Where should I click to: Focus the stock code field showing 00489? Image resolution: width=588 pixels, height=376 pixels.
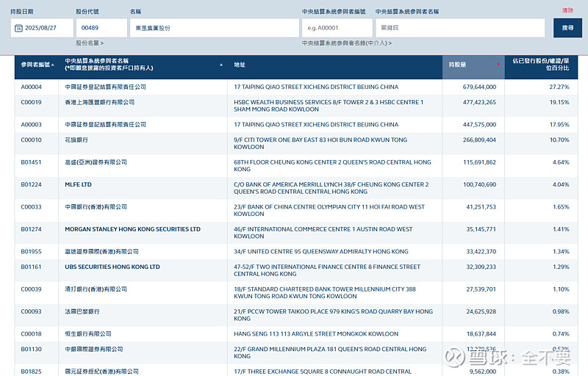101,28
